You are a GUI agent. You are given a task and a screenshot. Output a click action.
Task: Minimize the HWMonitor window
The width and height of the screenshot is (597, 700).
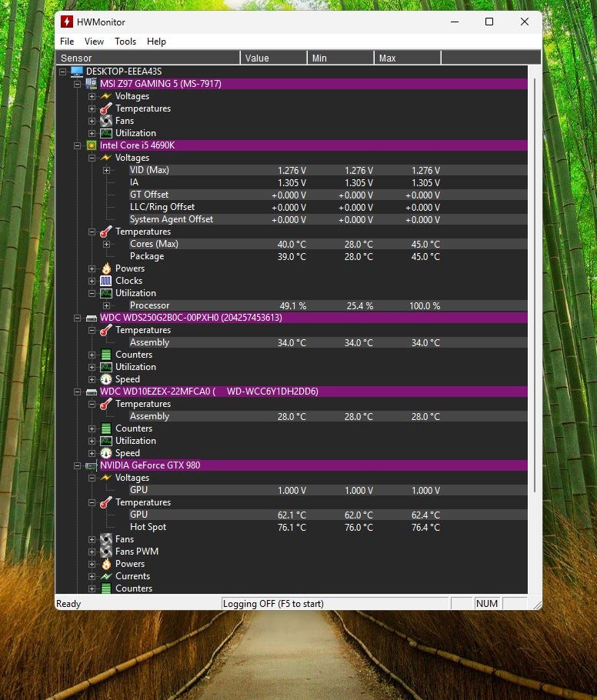click(455, 22)
